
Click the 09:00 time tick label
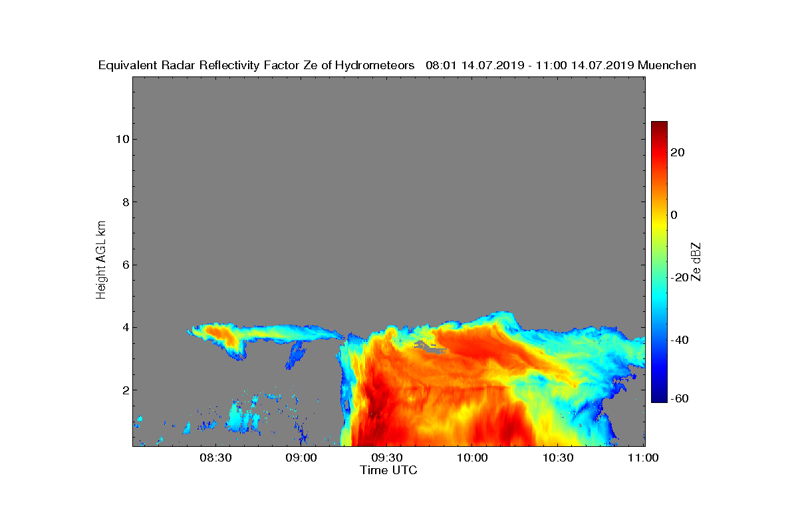pos(301,458)
